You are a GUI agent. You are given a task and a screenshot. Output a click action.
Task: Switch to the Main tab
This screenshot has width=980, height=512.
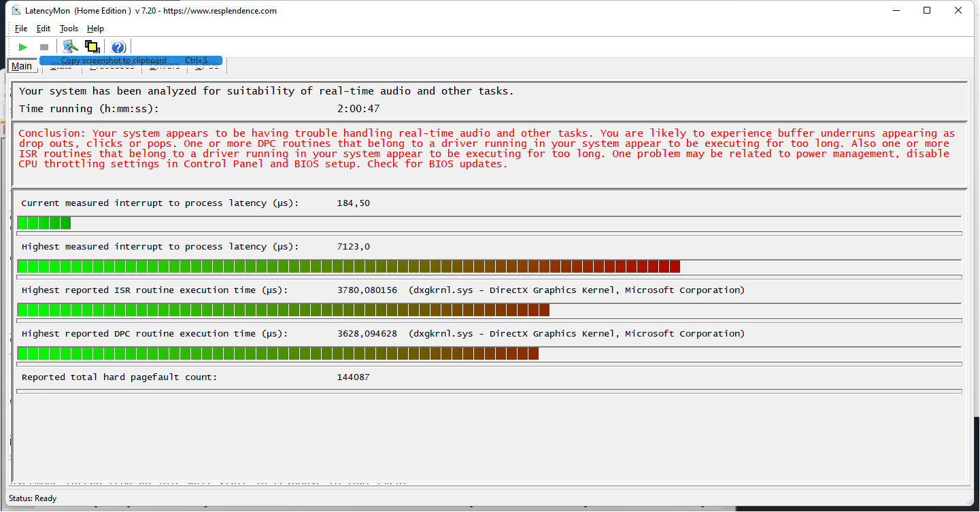[21, 66]
